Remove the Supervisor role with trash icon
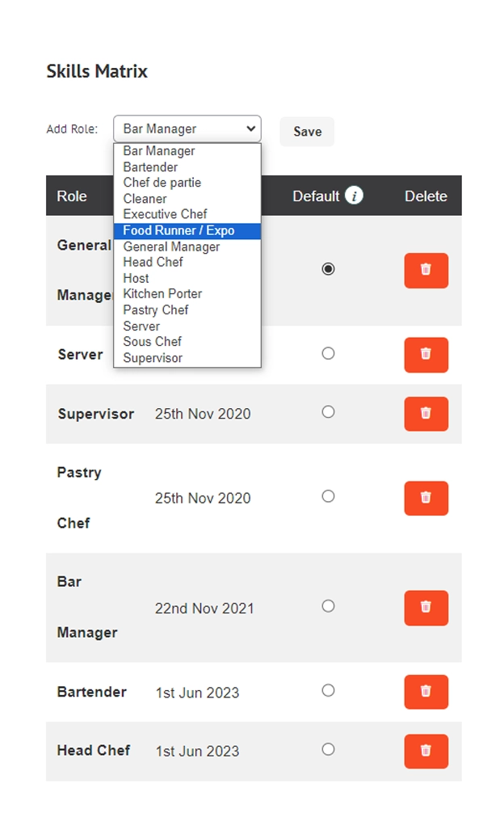This screenshot has height=834, width=504. [426, 413]
